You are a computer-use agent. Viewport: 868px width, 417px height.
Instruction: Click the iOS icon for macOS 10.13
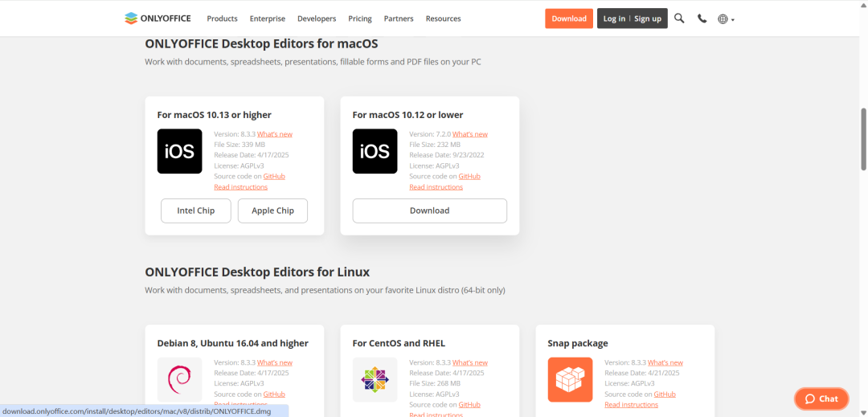(179, 151)
